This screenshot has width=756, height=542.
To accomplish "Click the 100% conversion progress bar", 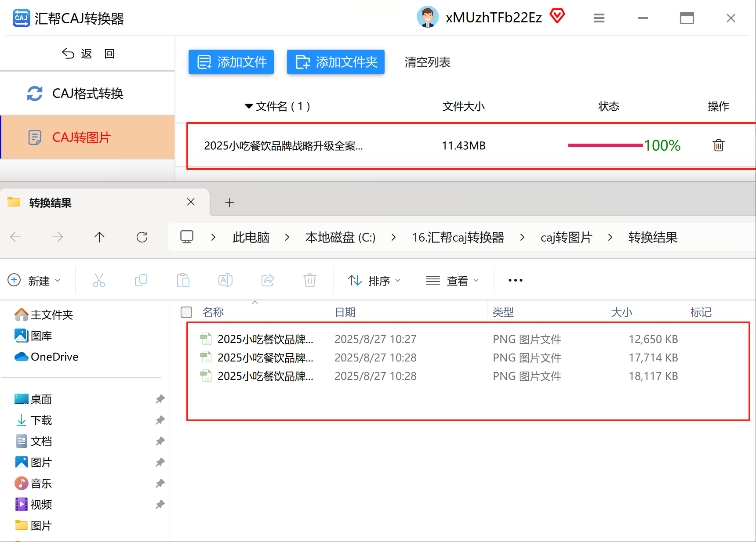I will pos(605,145).
